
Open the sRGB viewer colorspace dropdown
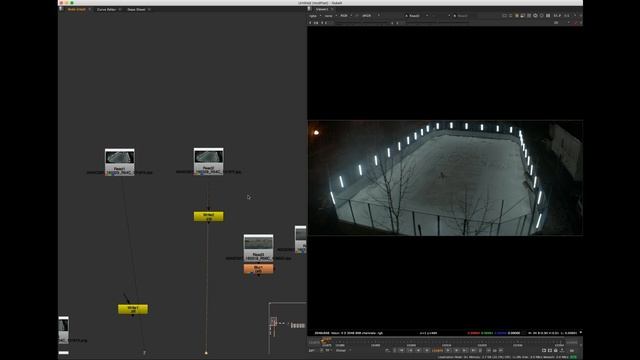tap(370, 16)
